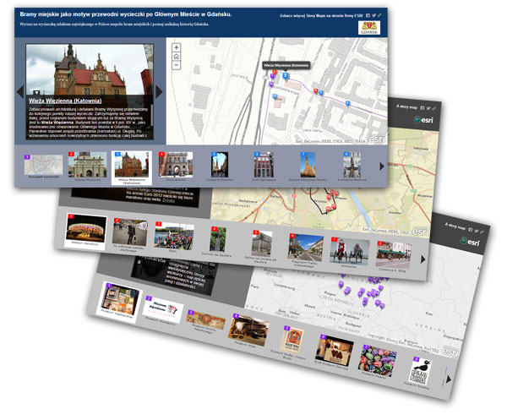Screen dimensions: 507x420
Task: Zoom out on the Gdańsk map
Action: (x=177, y=65)
